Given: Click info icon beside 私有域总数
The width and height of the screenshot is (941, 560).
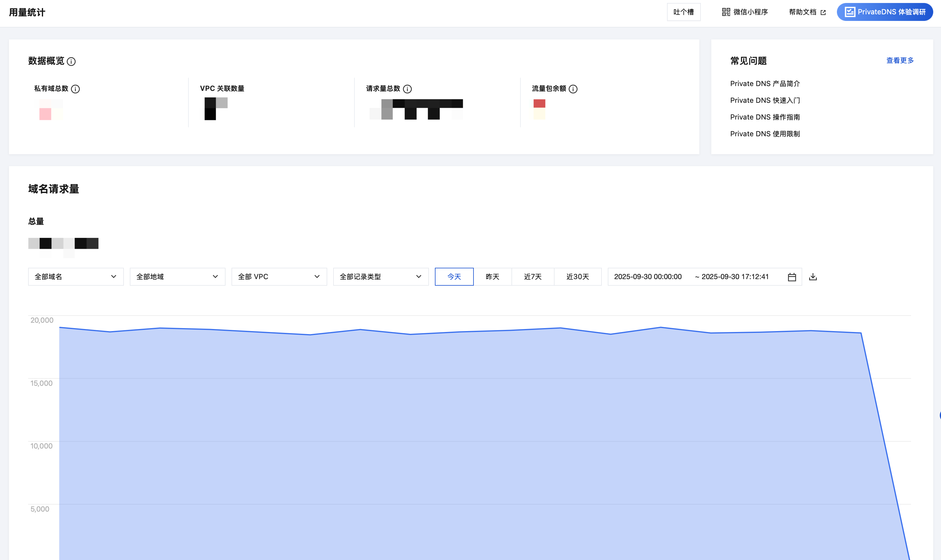Looking at the screenshot, I should point(75,89).
